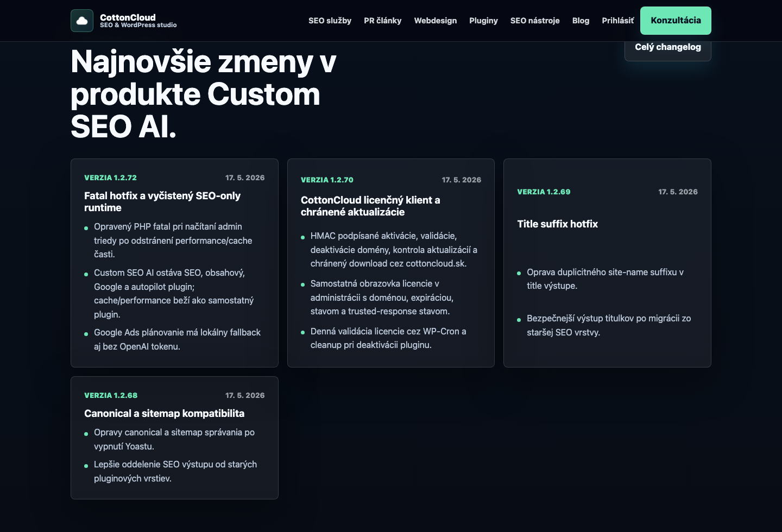Image resolution: width=782 pixels, height=532 pixels.
Task: Click the Google Ads plánovanie bullet text
Action: pos(177,339)
